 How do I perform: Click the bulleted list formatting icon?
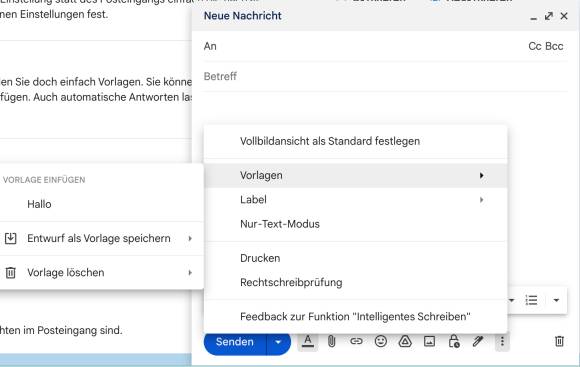(532, 300)
